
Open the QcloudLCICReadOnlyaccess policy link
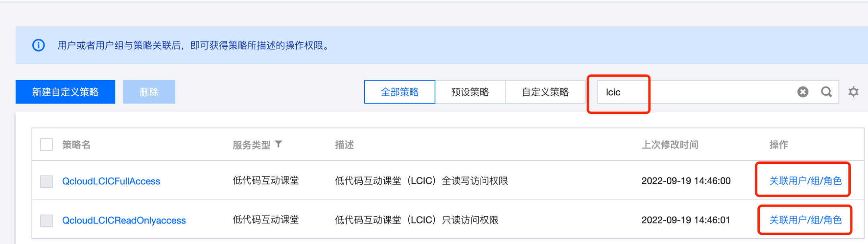[x=124, y=221]
